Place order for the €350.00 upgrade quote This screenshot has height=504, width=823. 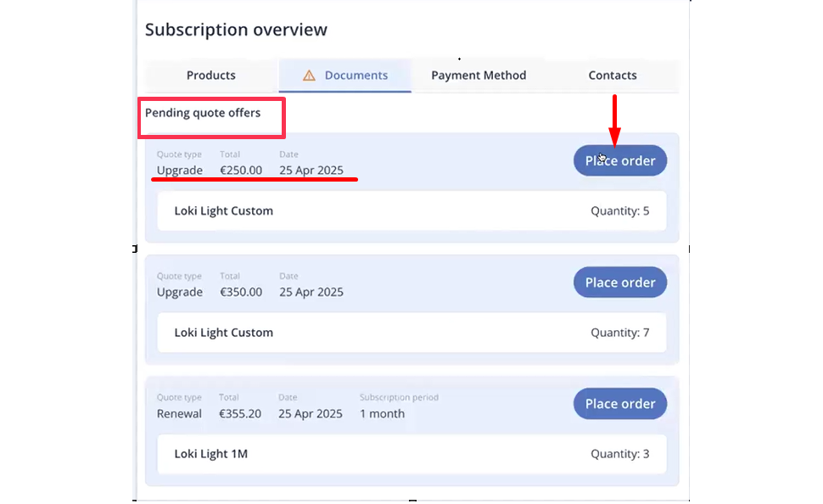[x=620, y=283]
